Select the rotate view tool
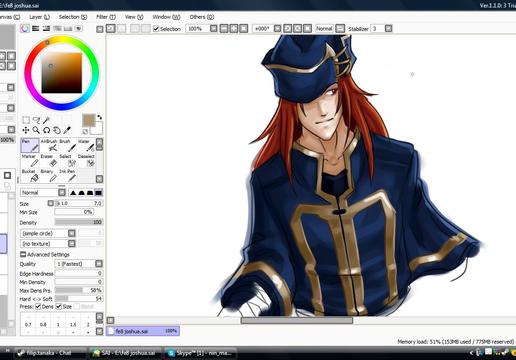This screenshot has width=516, height=360. (46, 130)
